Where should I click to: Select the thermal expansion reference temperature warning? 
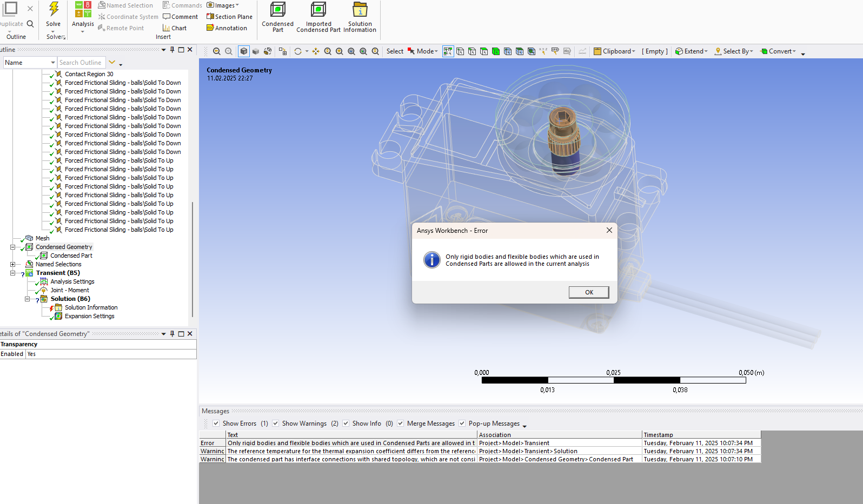(480, 451)
